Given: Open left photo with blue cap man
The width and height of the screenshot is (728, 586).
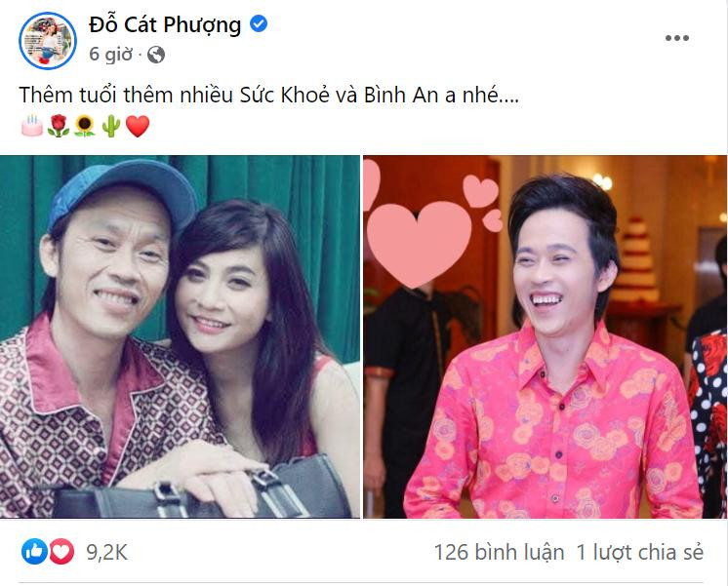Looking at the screenshot, I should click(180, 336).
